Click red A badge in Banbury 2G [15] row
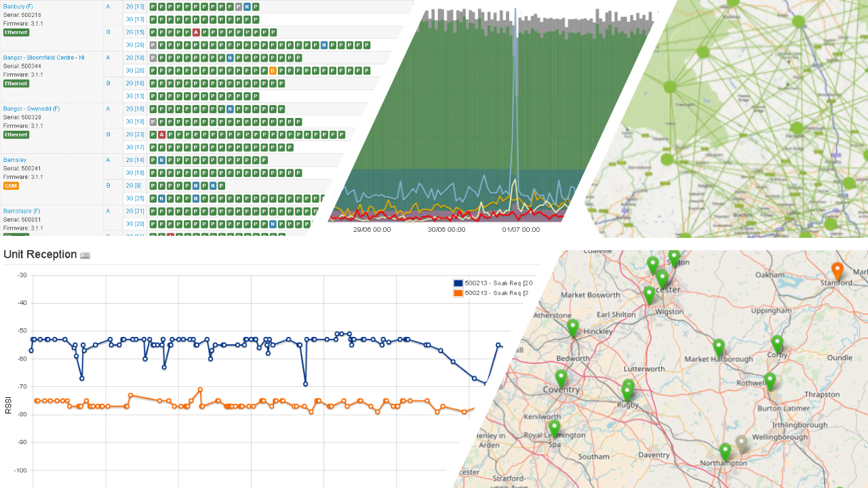The image size is (868, 488). coord(195,32)
